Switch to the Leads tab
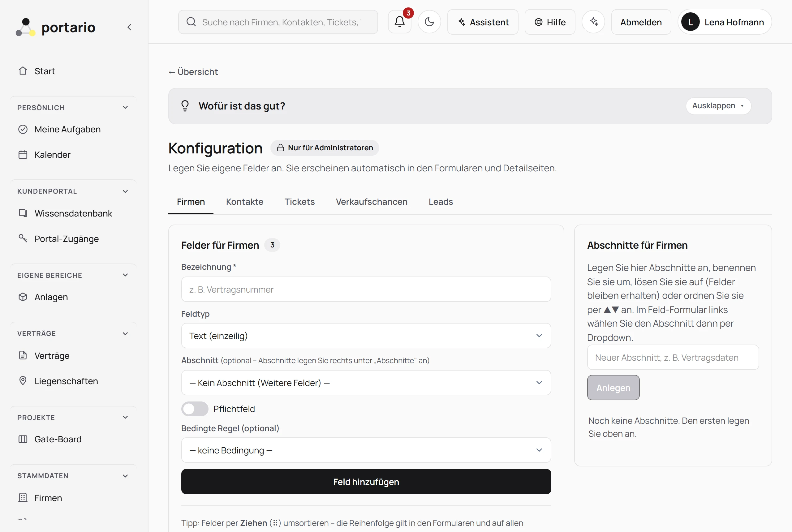792x532 pixels. [441, 202]
